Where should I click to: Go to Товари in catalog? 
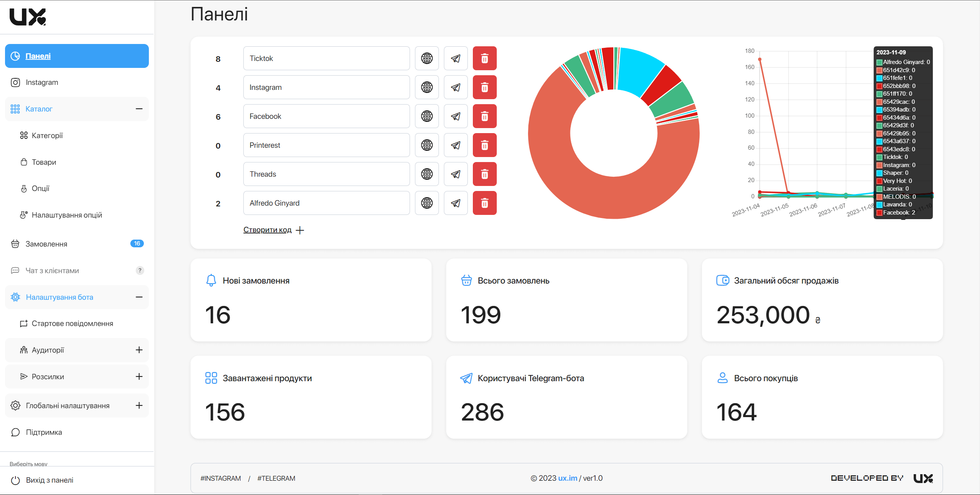(44, 162)
